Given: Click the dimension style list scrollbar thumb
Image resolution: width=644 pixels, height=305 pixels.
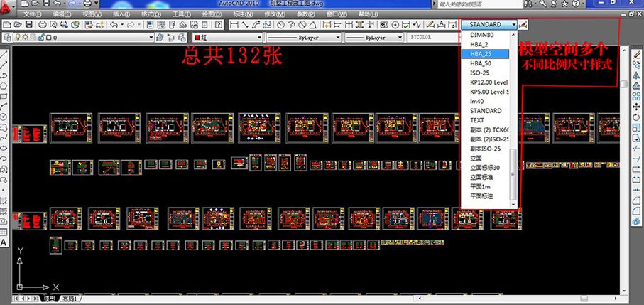Looking at the screenshot, I should click(x=513, y=174).
